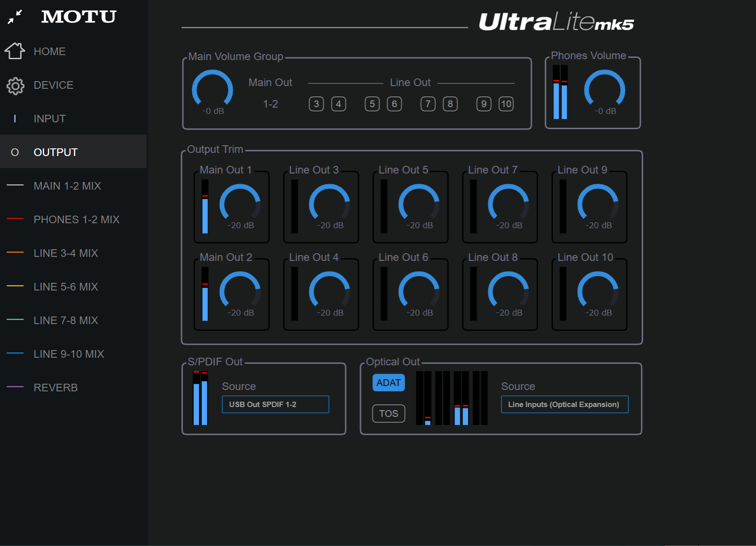Toggle Line Out 4 in Main Volume Group
Screen dimensions: 756x546
[x=338, y=104]
